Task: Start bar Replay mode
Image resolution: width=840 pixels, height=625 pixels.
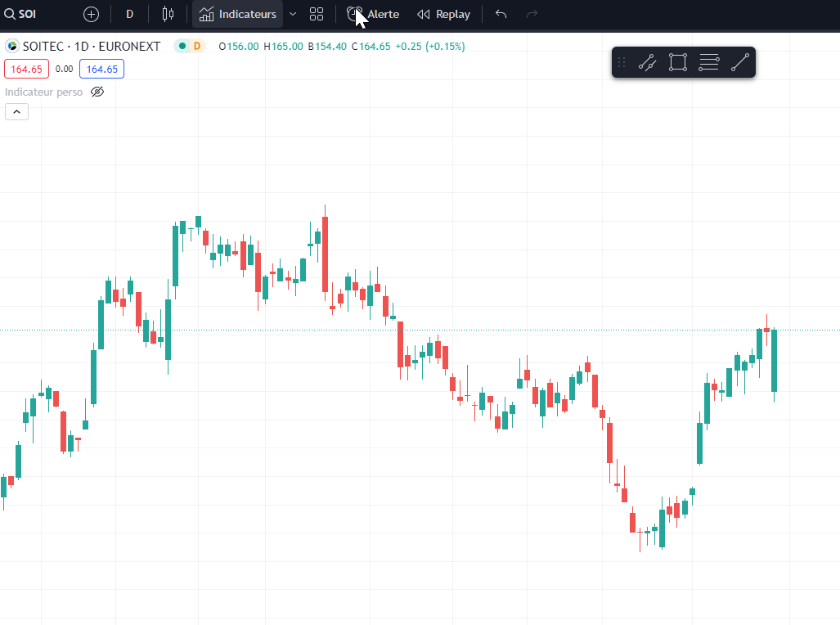Action: [x=443, y=14]
